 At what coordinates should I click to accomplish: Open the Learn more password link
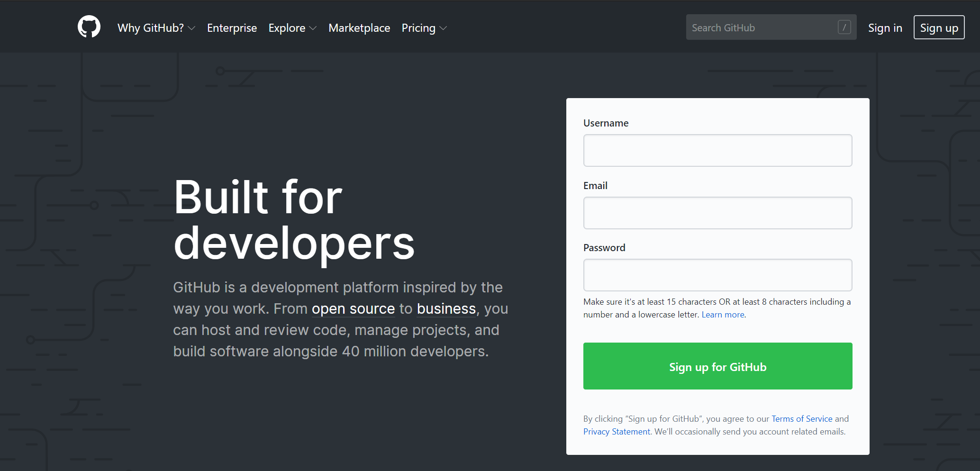(x=723, y=315)
